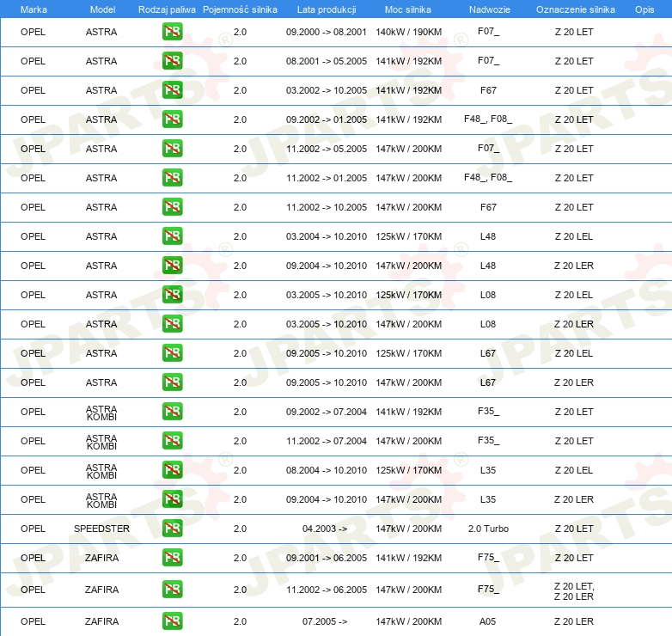Click the date range 09.2001 -> 06.2005
The height and width of the screenshot is (636, 672).
[327, 558]
